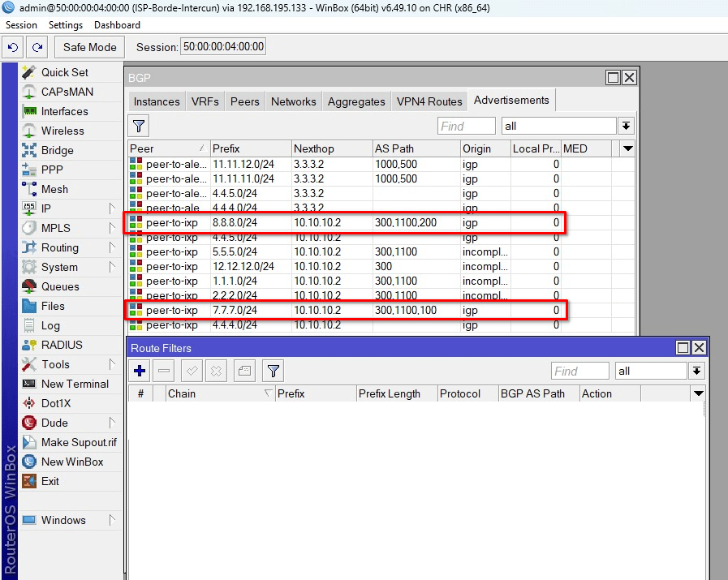Click the redo arrow icon in toolbar
The height and width of the screenshot is (580, 728).
pos(37,47)
